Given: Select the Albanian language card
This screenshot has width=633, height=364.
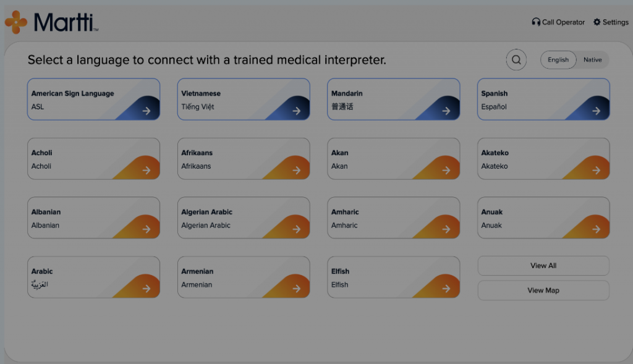Looking at the screenshot, I should click(94, 218).
